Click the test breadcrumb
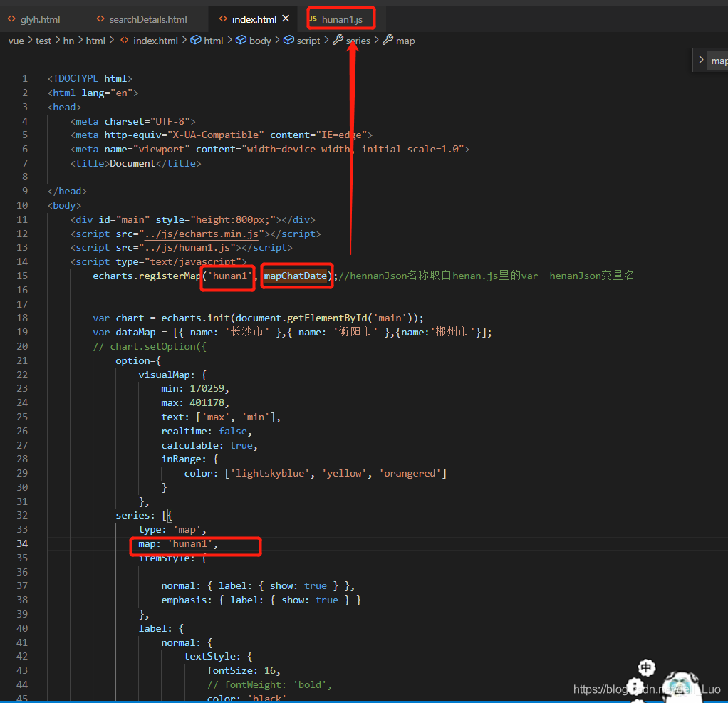 (43, 41)
